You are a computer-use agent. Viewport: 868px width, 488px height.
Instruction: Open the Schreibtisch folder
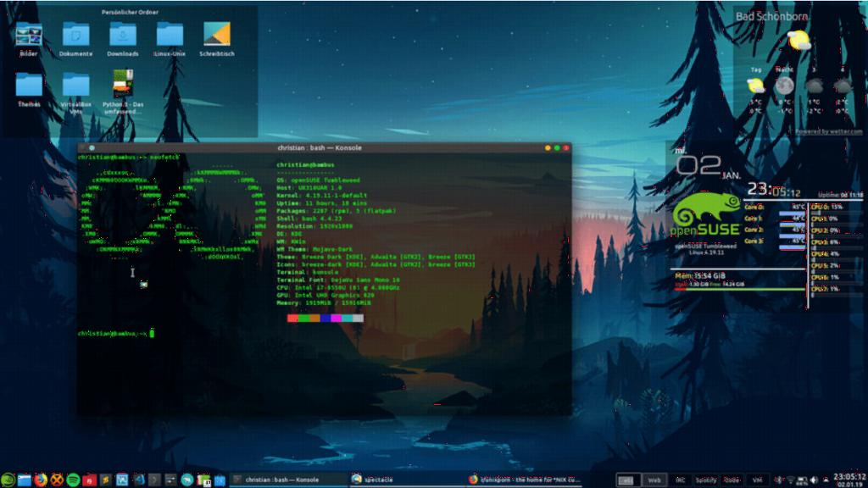pos(217,40)
